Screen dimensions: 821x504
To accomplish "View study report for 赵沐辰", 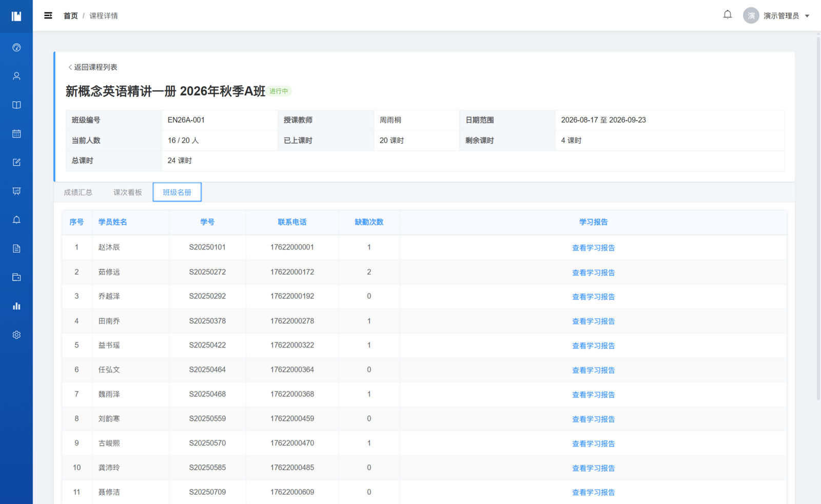I will (593, 248).
